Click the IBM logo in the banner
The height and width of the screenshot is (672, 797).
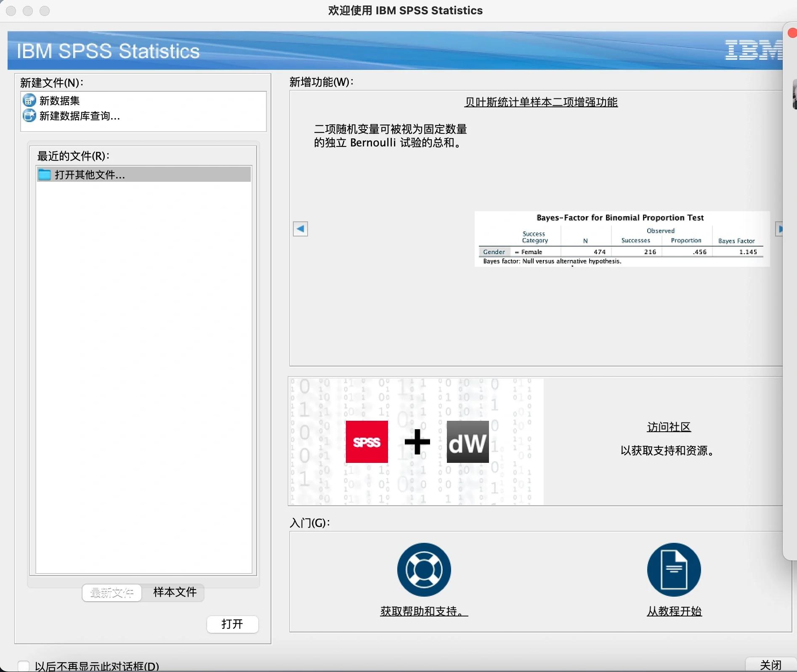coord(754,50)
